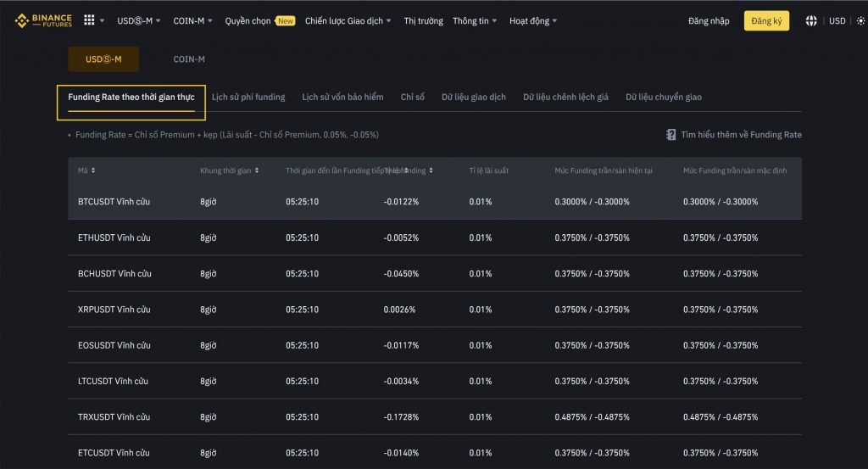The width and height of the screenshot is (868, 469).
Task: Click the globe language icon
Action: coord(811,21)
